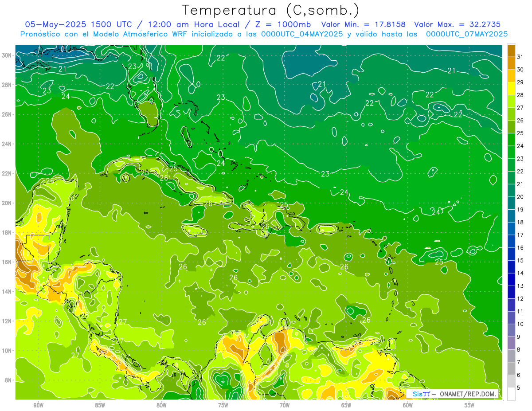
Task: Click the "75W" longitude axis label
Action: [223, 405]
